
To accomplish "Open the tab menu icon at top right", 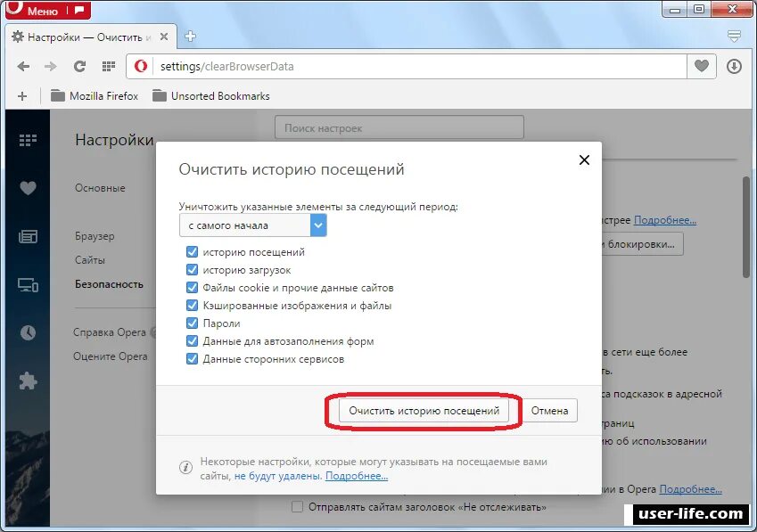I will [734, 36].
